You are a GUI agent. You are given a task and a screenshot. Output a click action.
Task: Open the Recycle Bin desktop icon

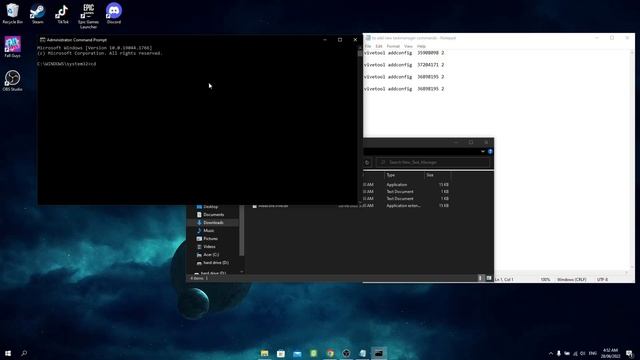pyautogui.click(x=12, y=13)
